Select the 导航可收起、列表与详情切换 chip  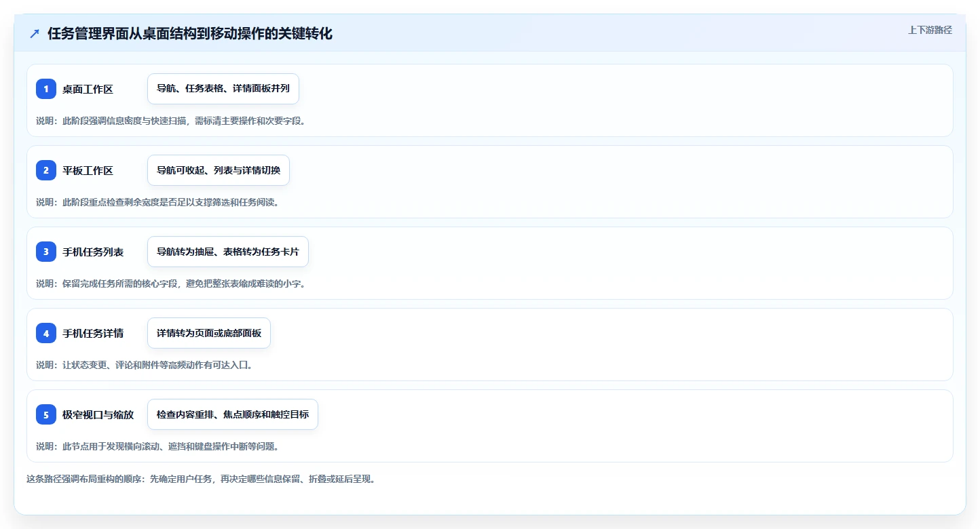(x=219, y=170)
